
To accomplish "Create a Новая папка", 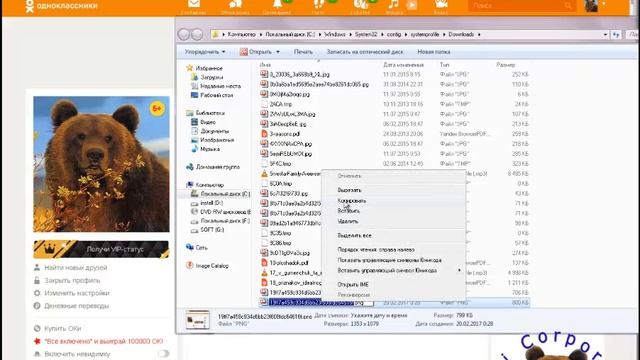I will pyautogui.click(x=433, y=52).
